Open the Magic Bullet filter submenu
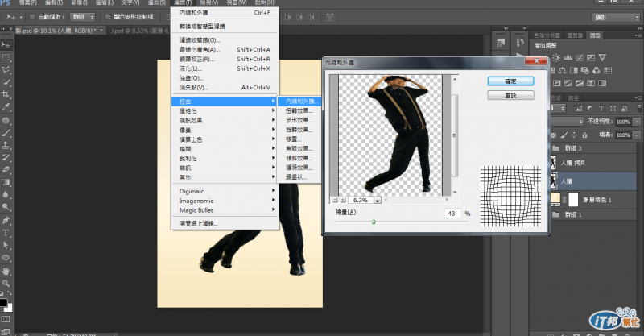The image size is (644, 336). (x=225, y=210)
